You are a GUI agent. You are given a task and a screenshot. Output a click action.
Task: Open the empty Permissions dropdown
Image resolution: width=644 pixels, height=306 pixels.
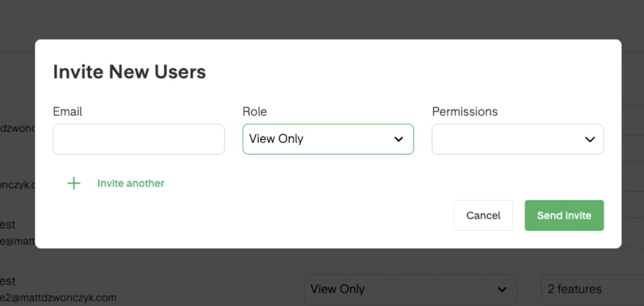click(517, 139)
